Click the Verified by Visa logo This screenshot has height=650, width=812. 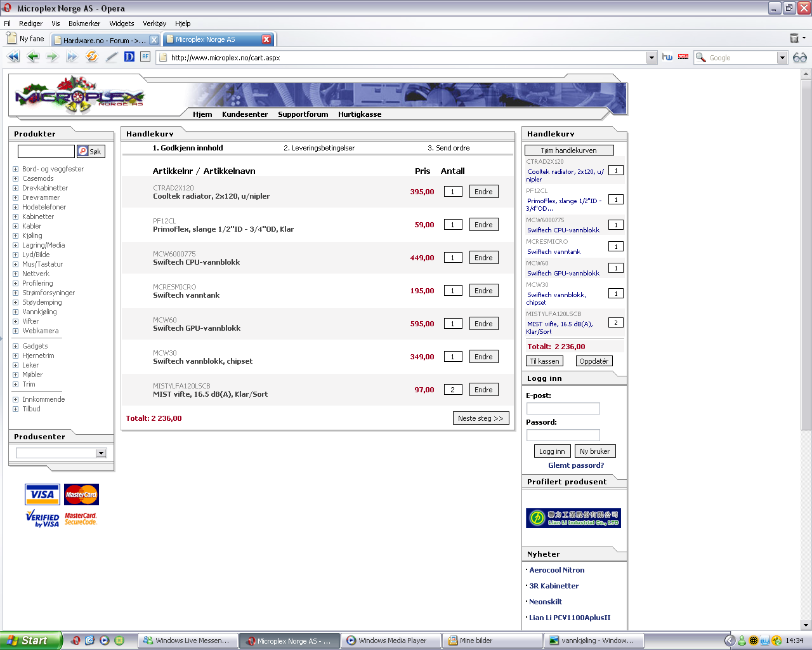click(43, 519)
